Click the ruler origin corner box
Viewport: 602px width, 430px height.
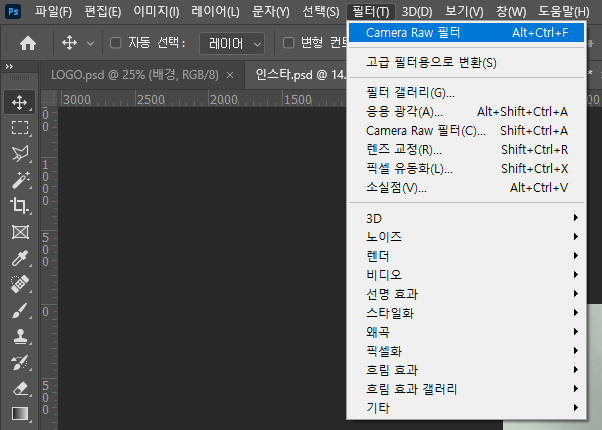pos(49,99)
